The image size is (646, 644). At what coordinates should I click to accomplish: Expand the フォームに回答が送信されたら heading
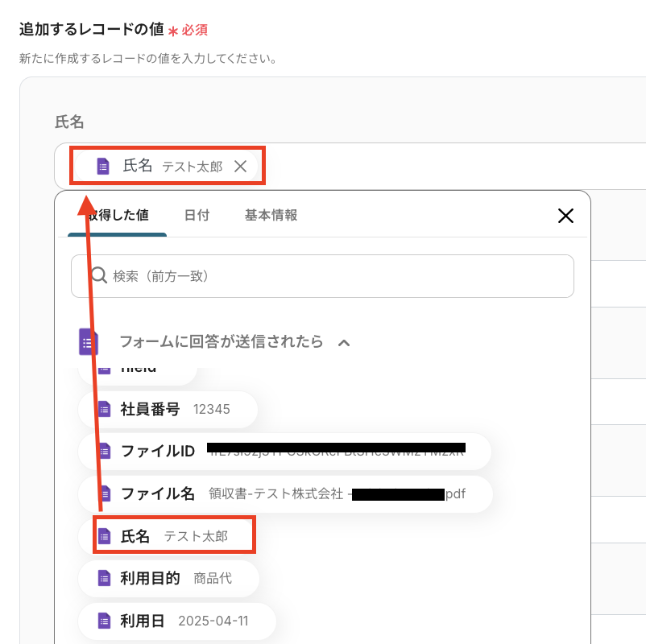(221, 342)
